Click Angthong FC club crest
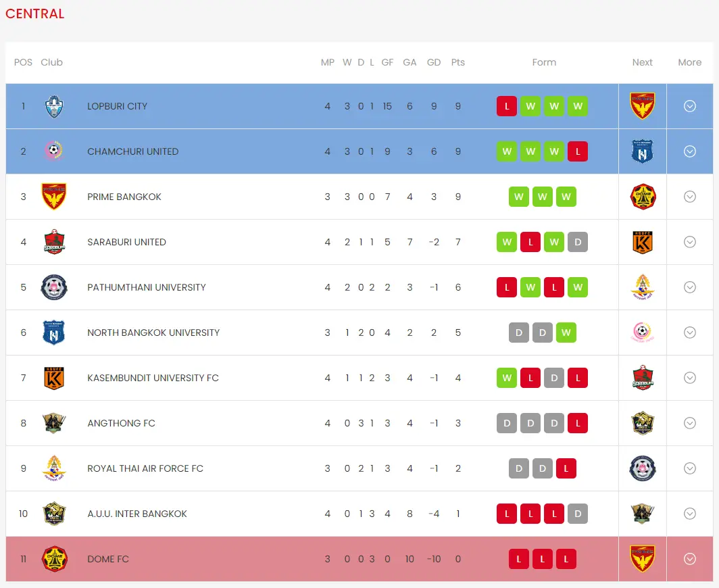The height and width of the screenshot is (588, 719). click(54, 423)
